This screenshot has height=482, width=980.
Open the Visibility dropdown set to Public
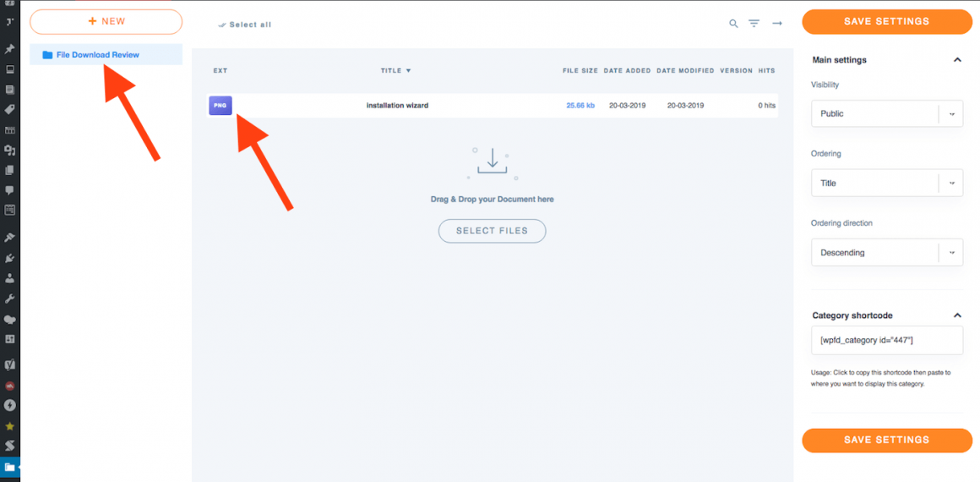[887, 114]
